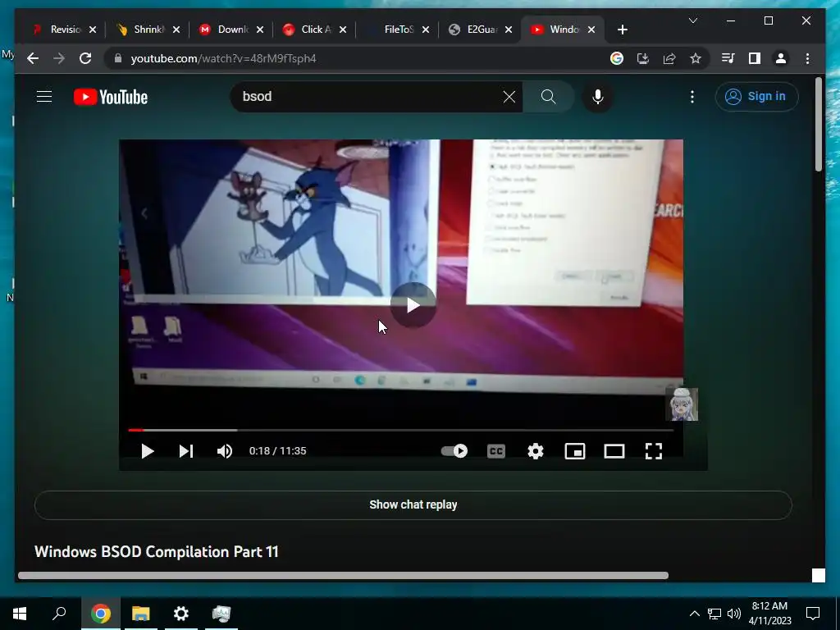Open Settings from the taskbar
The width and height of the screenshot is (840, 630).
181,614
